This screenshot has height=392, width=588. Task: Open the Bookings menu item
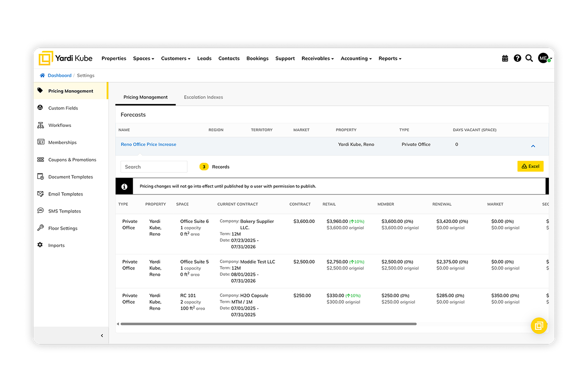[x=257, y=58]
